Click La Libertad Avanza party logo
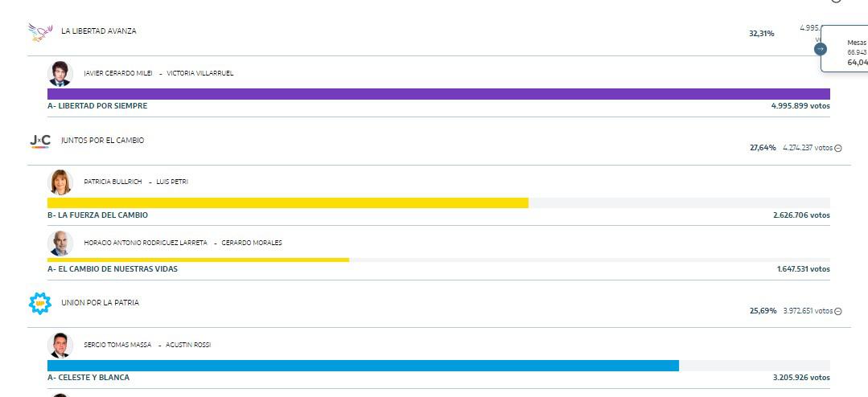Image resolution: width=868 pixels, height=397 pixels. pos(40,32)
